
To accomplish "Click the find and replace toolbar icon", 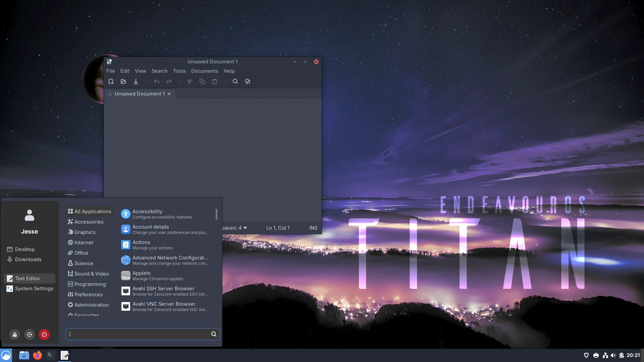I will (248, 81).
